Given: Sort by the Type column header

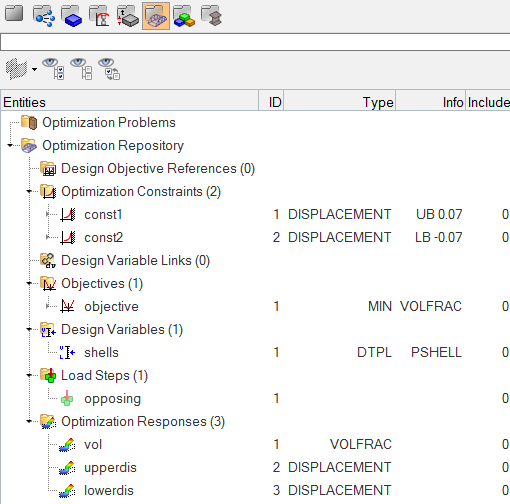Looking at the screenshot, I should coord(339,102).
